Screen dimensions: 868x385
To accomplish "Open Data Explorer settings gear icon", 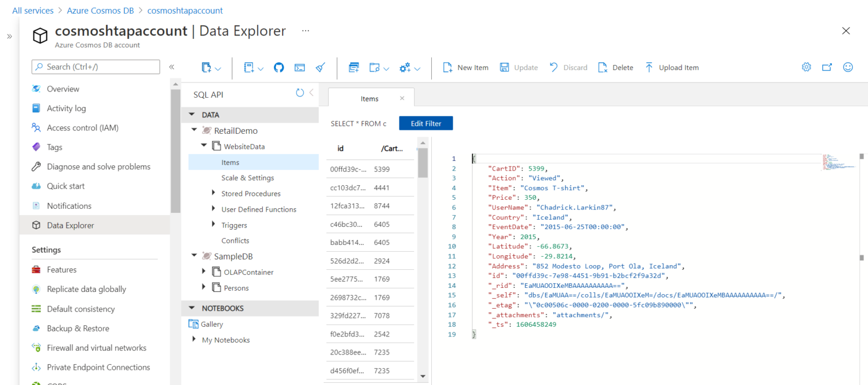I will pos(806,67).
